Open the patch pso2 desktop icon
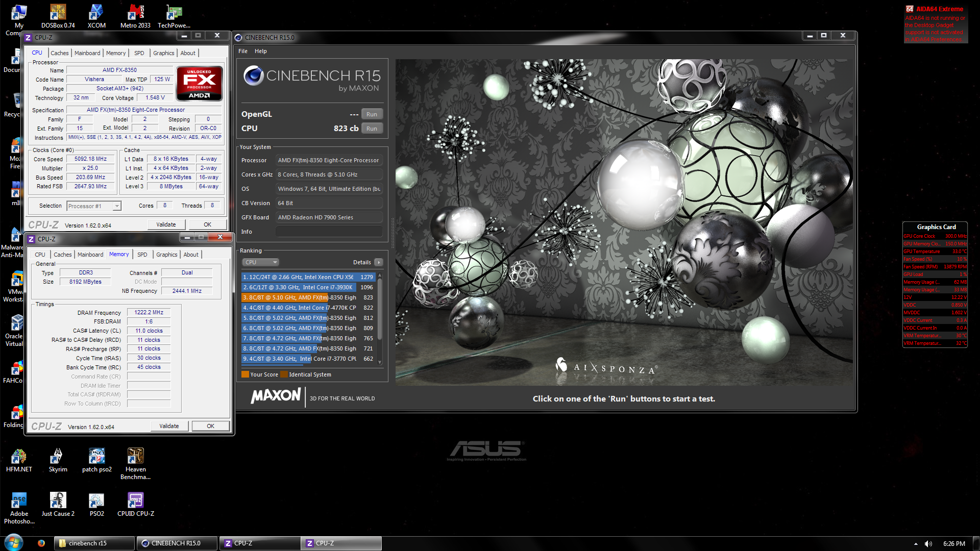Screen dimensions: 980x551 tap(96, 460)
